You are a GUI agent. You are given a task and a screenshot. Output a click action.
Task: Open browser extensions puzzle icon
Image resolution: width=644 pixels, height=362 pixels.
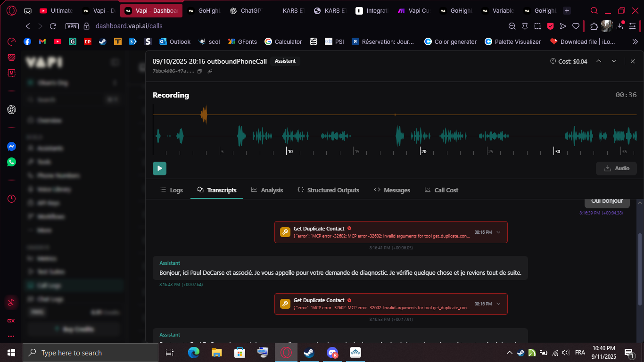pyautogui.click(x=594, y=26)
